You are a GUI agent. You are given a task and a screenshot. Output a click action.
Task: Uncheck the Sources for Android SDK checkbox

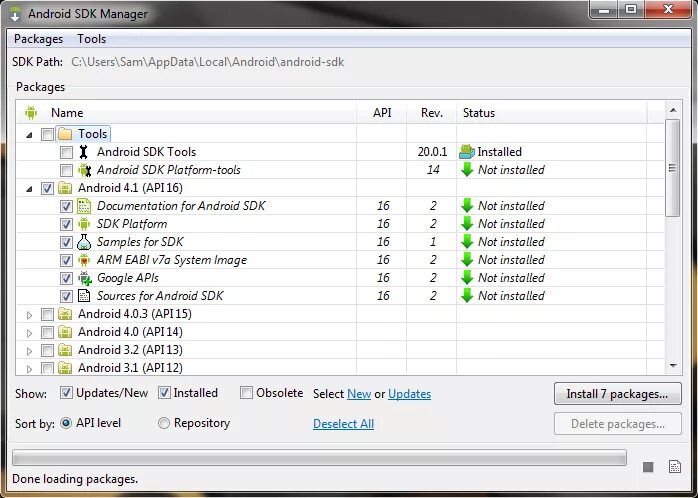click(66, 296)
